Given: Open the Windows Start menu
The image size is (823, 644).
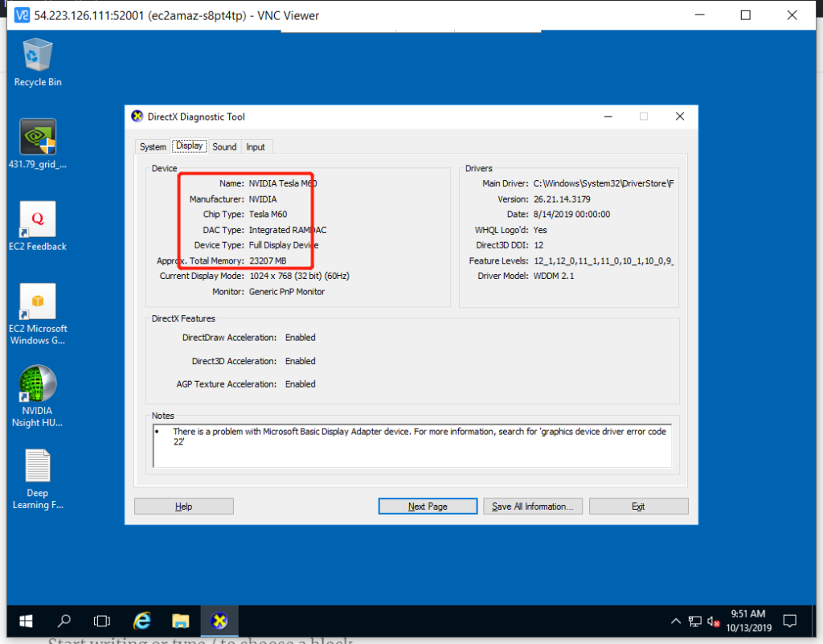Looking at the screenshot, I should tap(26, 621).
